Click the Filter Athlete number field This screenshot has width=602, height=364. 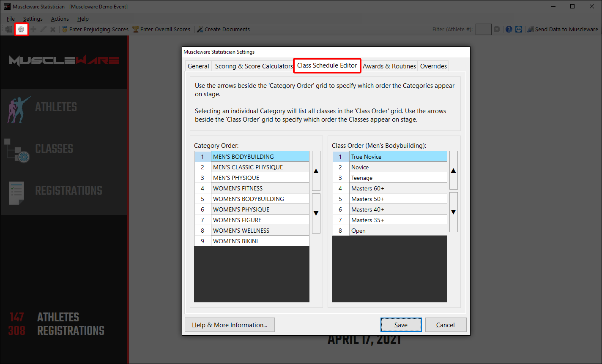[483, 30]
